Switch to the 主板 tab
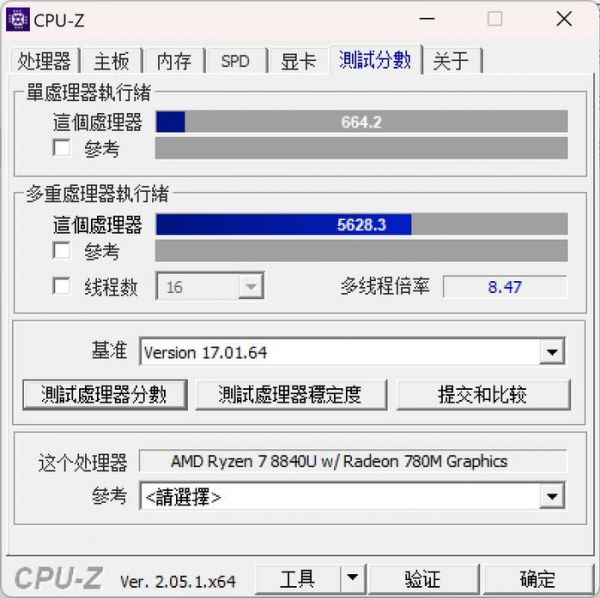The height and width of the screenshot is (598, 600). tap(112, 61)
